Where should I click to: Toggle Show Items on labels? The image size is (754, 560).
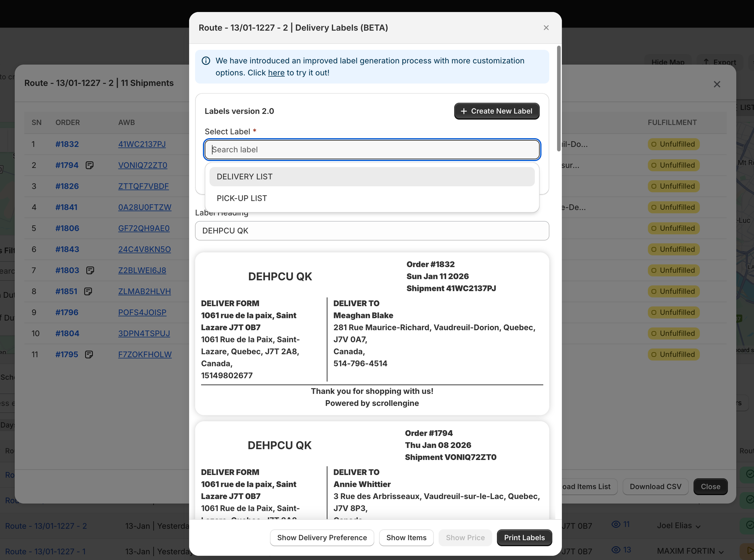[406, 538]
